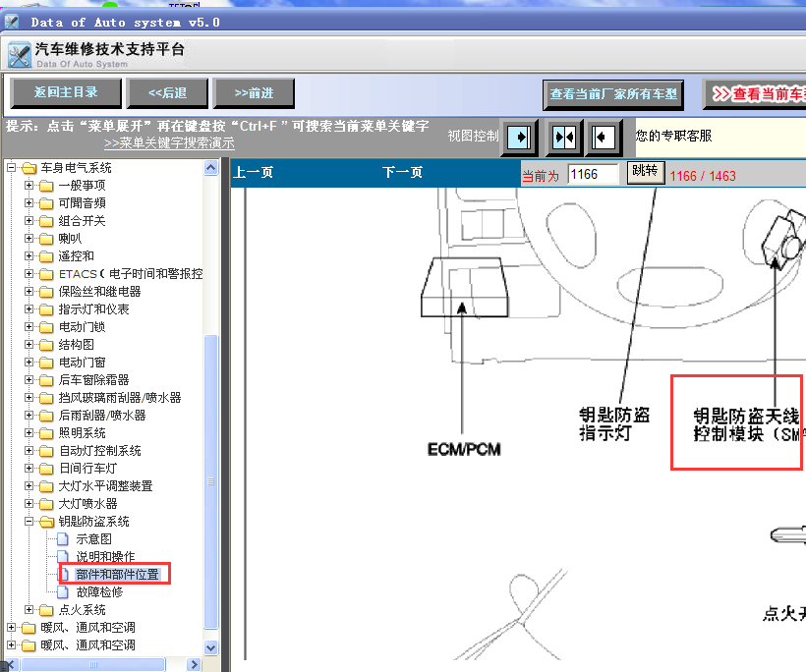Image resolution: width=806 pixels, height=672 pixels.
Task: Click the 1166 / 1463 page counter
Action: (703, 176)
